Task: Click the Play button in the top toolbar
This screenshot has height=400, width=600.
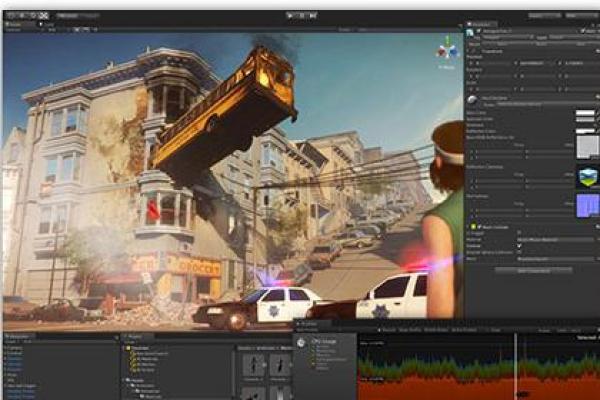Action: point(290,16)
